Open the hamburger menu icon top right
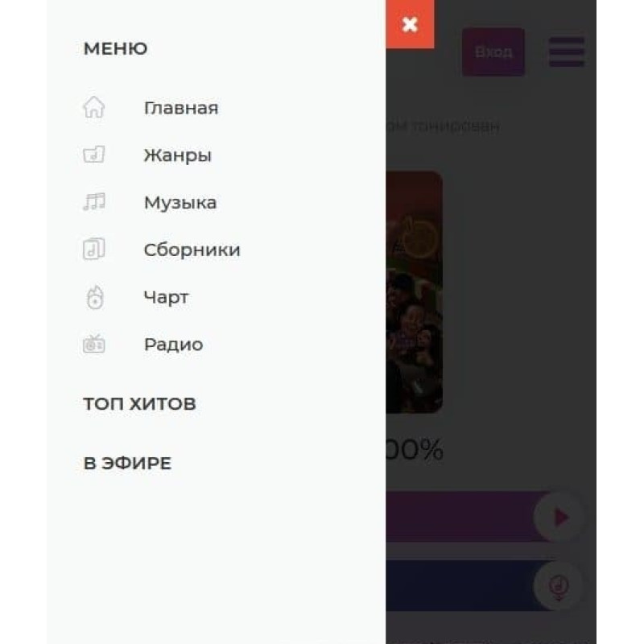Image resolution: width=644 pixels, height=644 pixels. [x=565, y=52]
